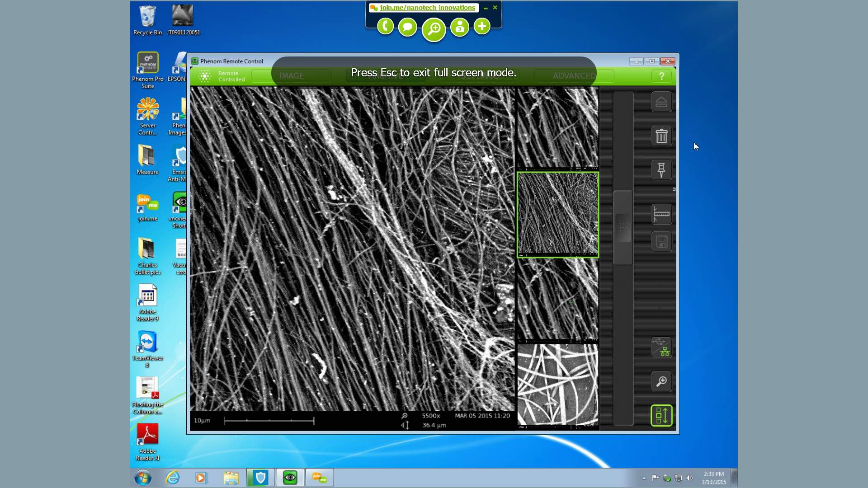Click the trash delete image icon
The width and height of the screenshot is (868, 488).
pos(661,136)
